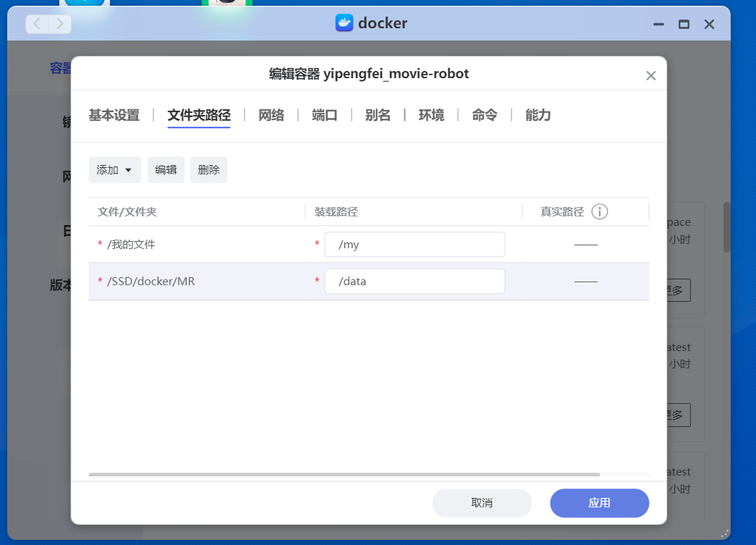
Task: Click the horizontal scrollbar in dialog
Action: click(344, 475)
